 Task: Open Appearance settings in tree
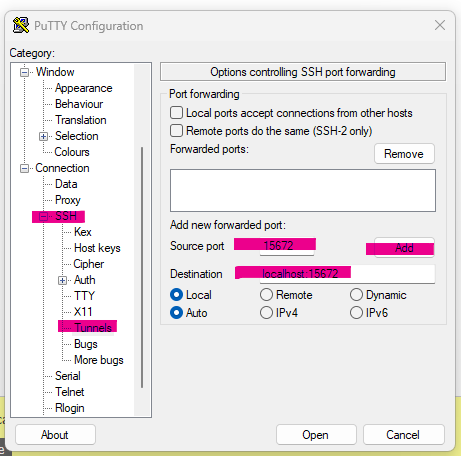tap(84, 88)
